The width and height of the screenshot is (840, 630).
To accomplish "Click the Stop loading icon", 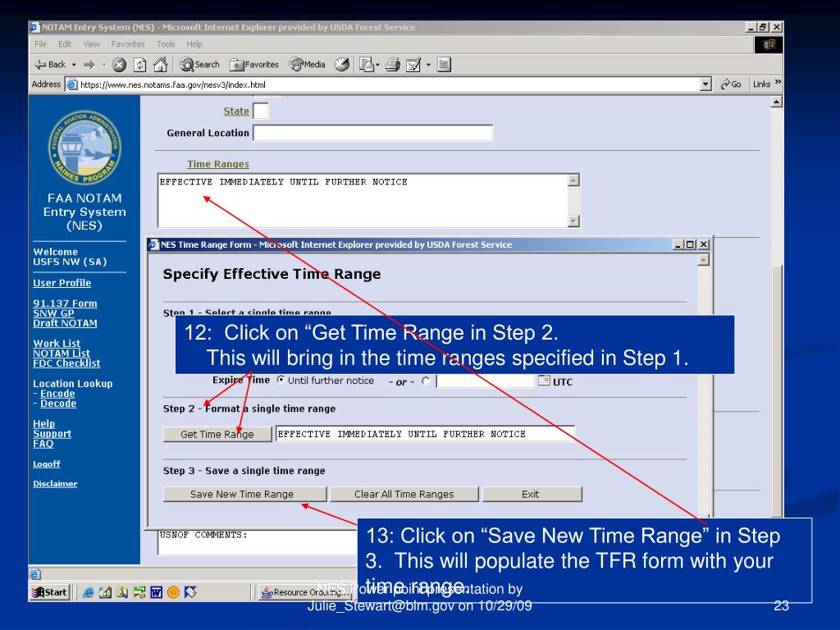I will (119, 66).
